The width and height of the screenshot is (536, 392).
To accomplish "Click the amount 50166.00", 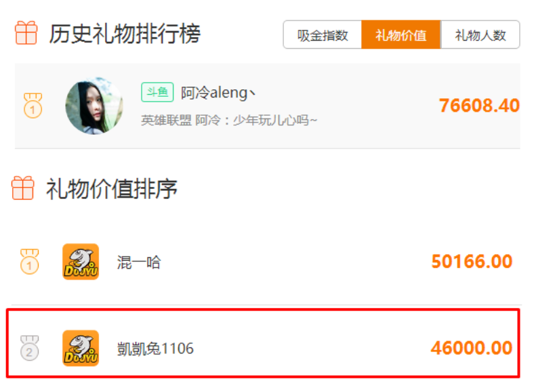I will click(x=472, y=261).
